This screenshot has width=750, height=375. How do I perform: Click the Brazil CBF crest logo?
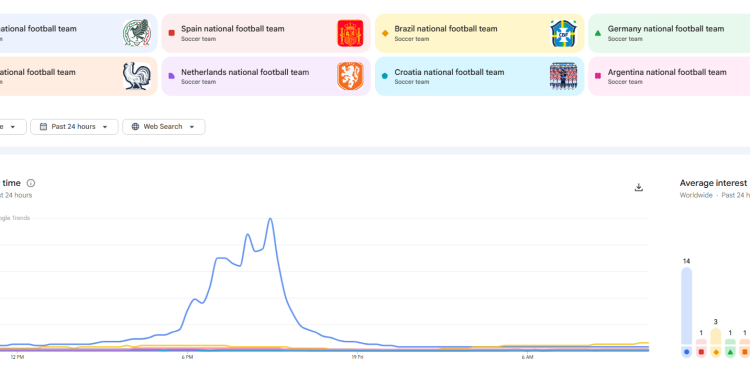pos(563,33)
